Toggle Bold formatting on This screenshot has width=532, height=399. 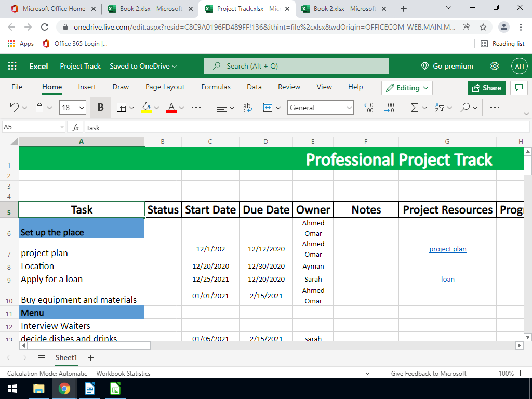click(x=100, y=108)
